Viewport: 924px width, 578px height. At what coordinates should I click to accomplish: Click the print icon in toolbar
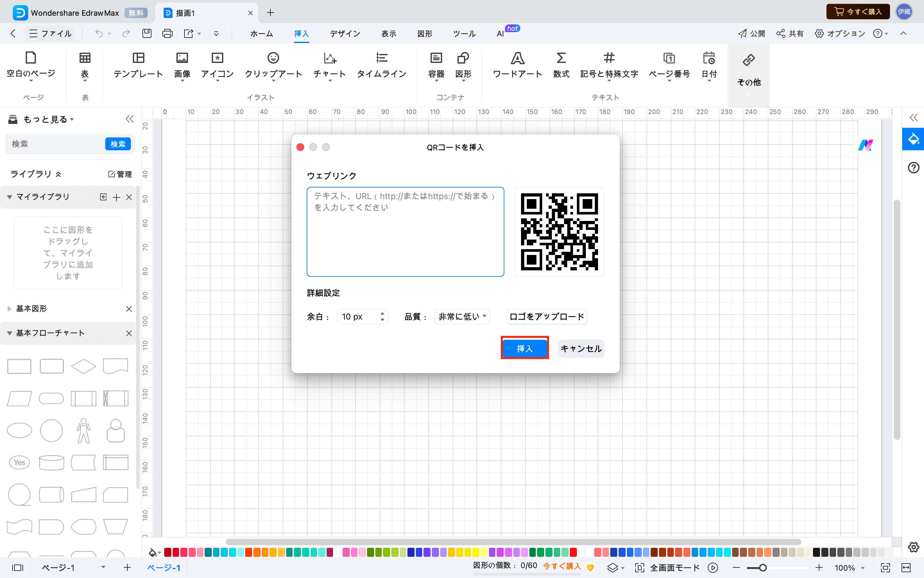pos(167,34)
